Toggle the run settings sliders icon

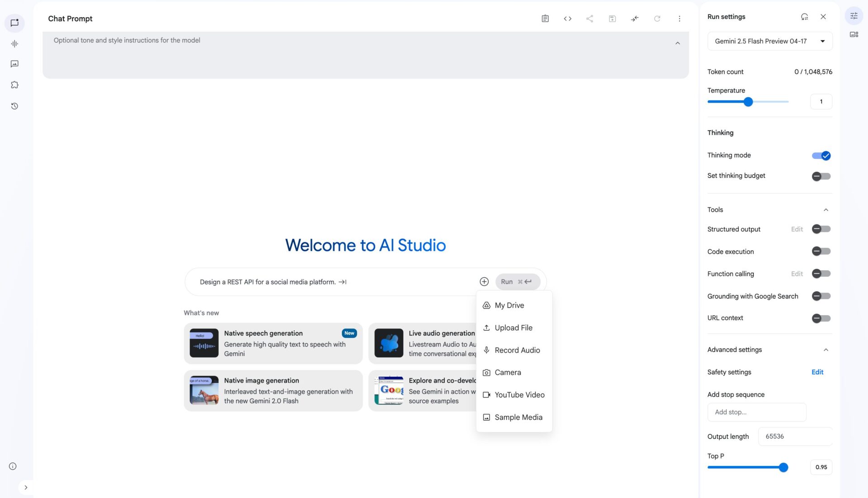coord(854,16)
